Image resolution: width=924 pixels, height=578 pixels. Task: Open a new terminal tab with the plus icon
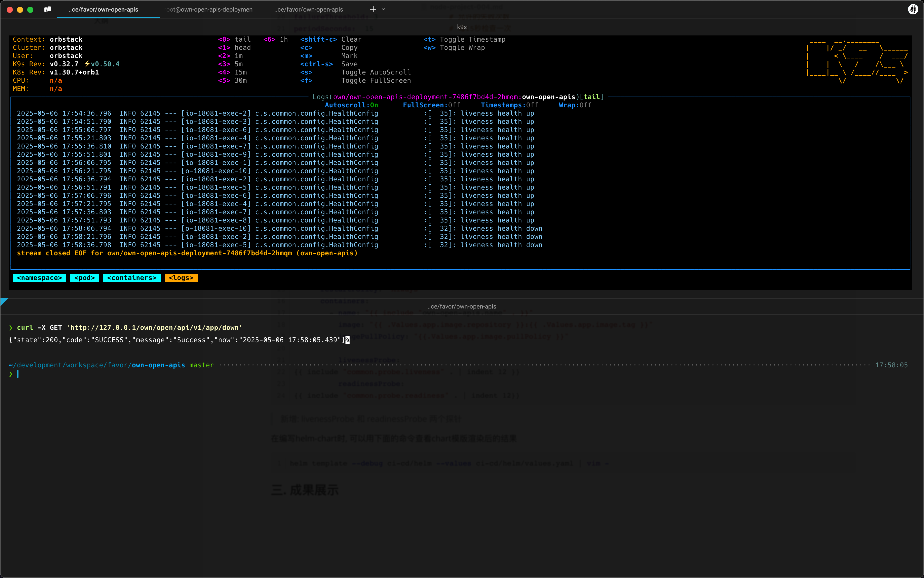pos(373,9)
